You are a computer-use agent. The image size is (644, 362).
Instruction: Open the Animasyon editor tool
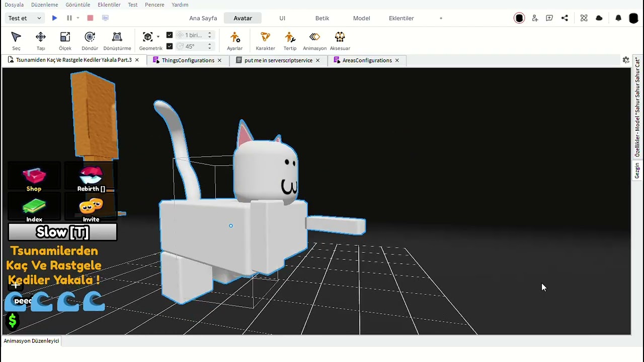314,41
